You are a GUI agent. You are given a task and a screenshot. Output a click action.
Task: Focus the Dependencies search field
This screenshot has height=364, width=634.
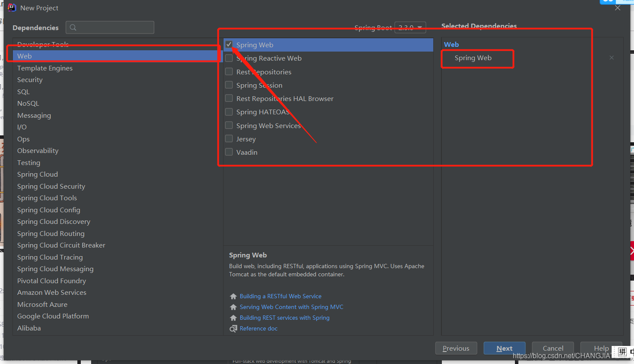(x=110, y=28)
